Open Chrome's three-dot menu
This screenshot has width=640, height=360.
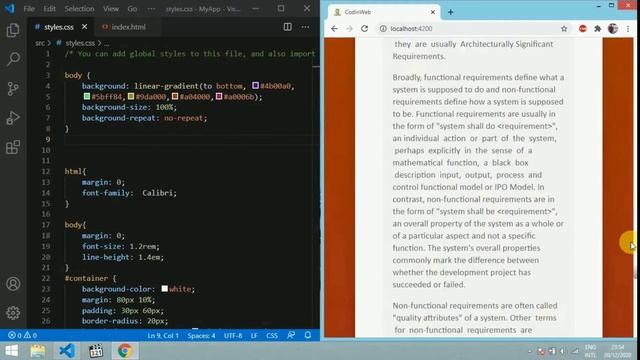coord(628,29)
